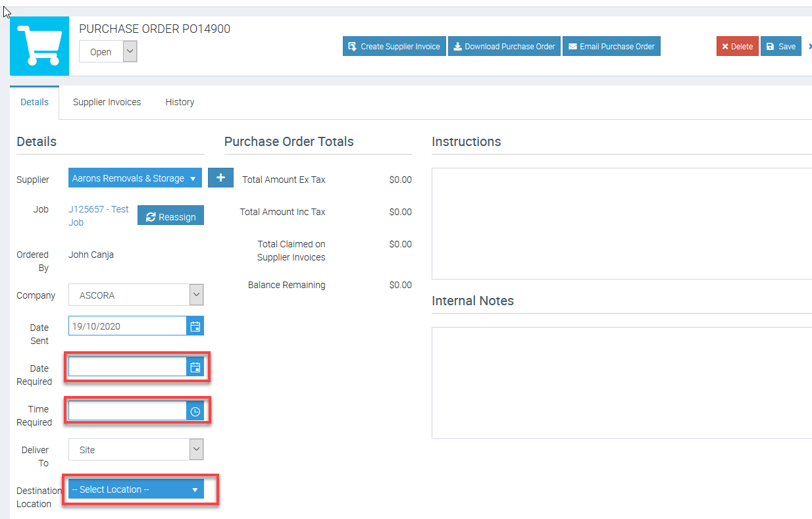
Task: Click the shopping cart purchase order icon
Action: click(x=39, y=46)
